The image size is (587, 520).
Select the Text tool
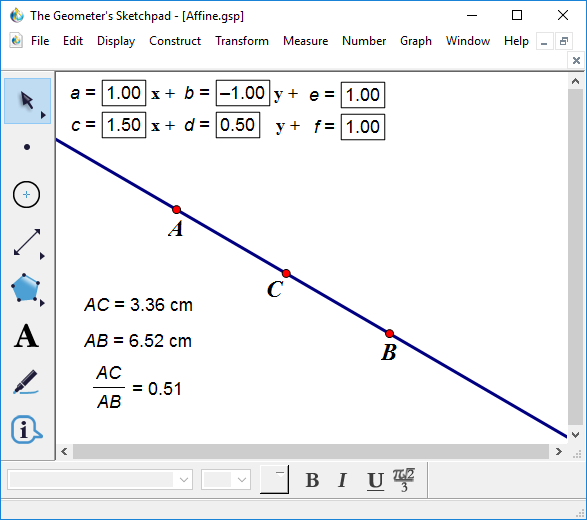[26, 336]
